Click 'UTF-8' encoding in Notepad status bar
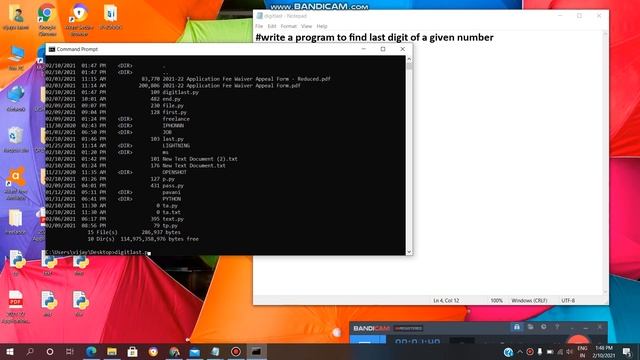Viewport: 640px width, 360px height. pyautogui.click(x=568, y=300)
